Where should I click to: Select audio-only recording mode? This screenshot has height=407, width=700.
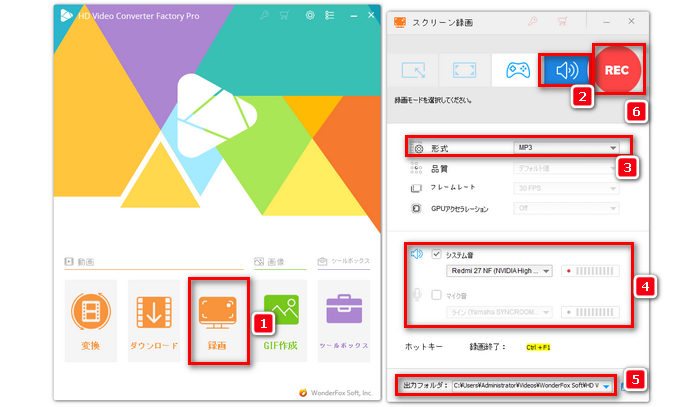tap(566, 70)
